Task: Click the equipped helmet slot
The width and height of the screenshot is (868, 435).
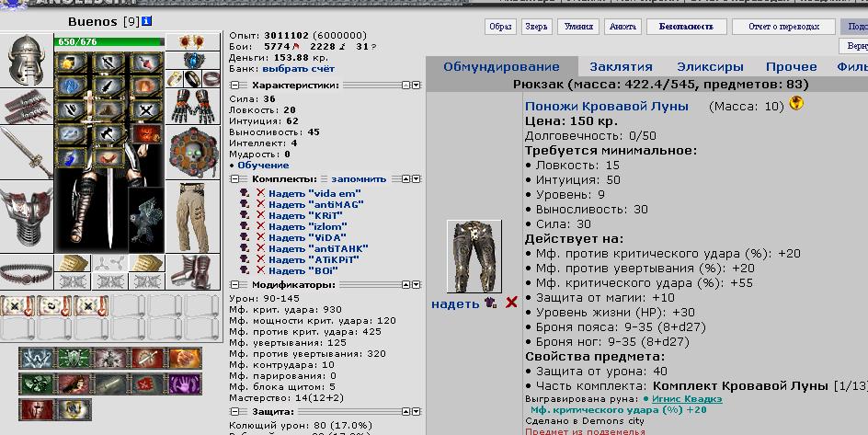Action: pos(27,61)
